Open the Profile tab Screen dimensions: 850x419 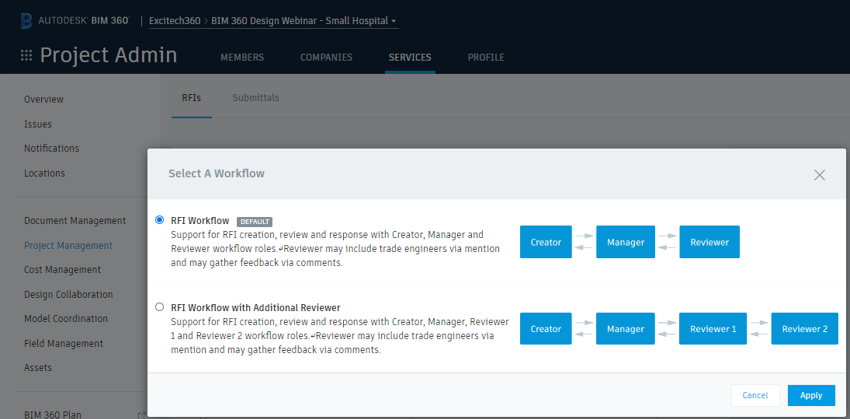(486, 57)
